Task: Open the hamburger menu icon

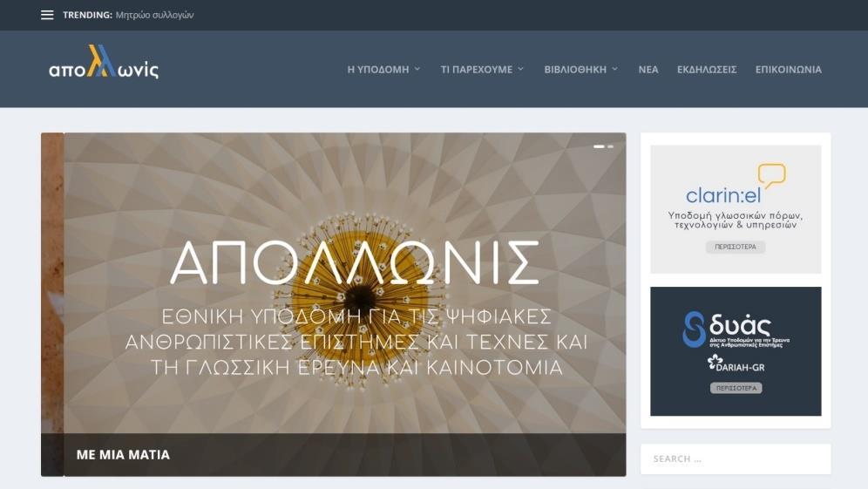Action: tap(47, 15)
